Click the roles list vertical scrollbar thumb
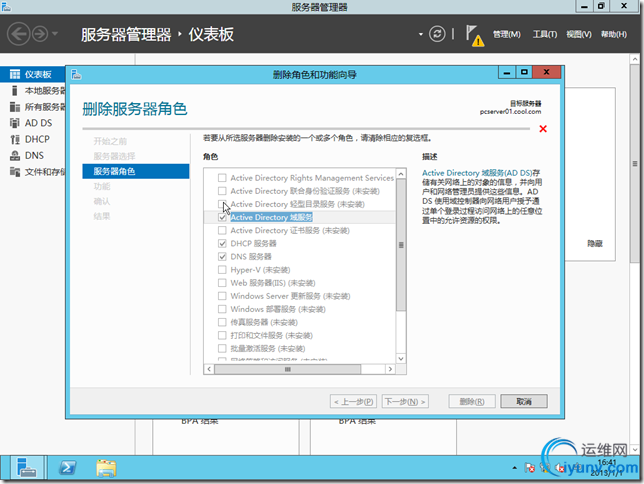The width and height of the screenshot is (644, 484). tap(401, 245)
